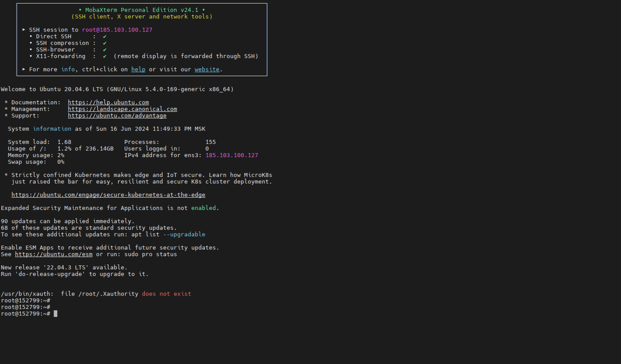Click the checkmark beside SSH-browser
This screenshot has height=364, width=621.
105,50
